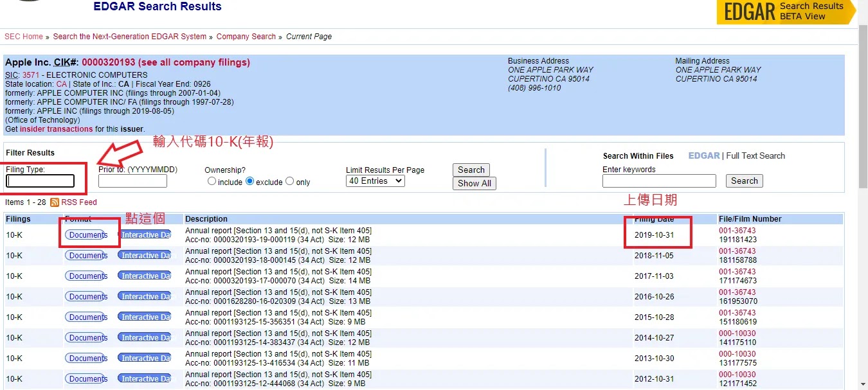
Task: Open Documents for the 2018-11-05 10-K
Action: [86, 256]
